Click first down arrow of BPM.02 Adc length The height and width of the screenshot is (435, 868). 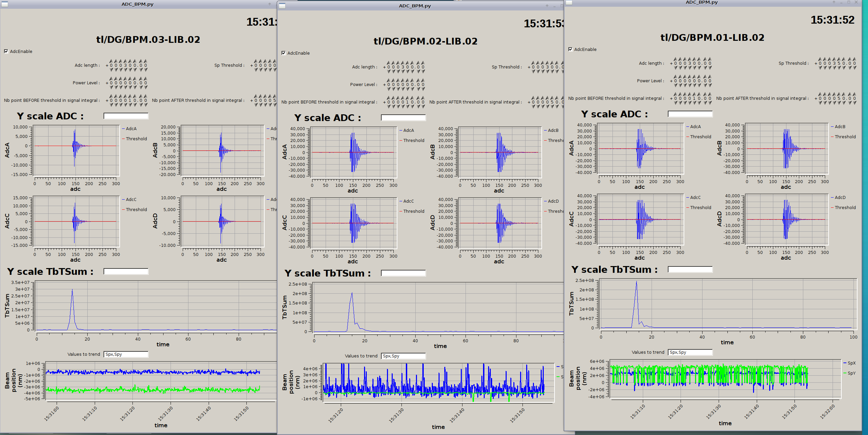[x=388, y=71]
